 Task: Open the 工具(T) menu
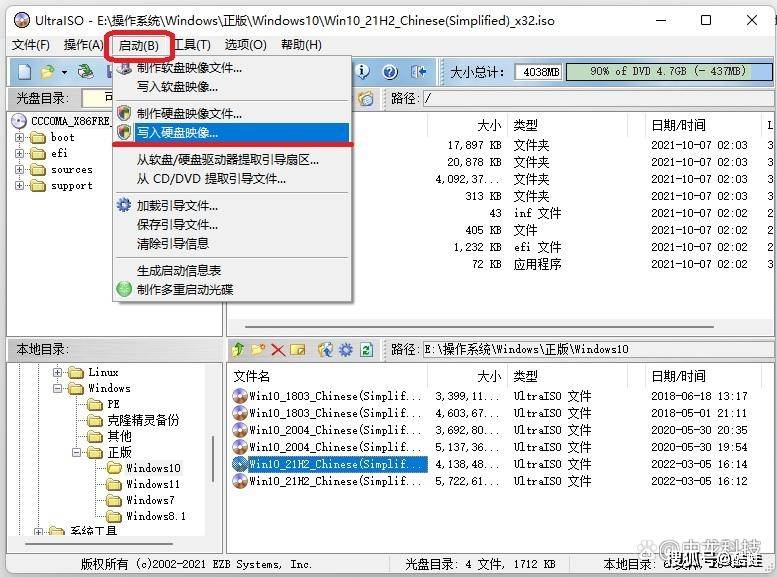(x=193, y=45)
